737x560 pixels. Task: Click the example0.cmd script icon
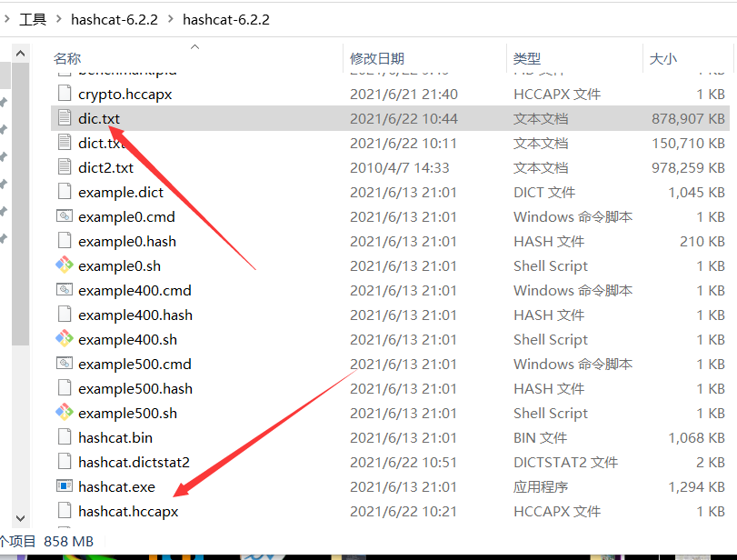click(x=65, y=216)
